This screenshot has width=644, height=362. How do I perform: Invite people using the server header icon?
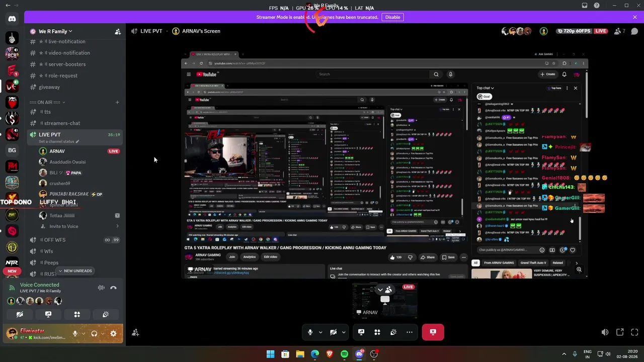pyautogui.click(x=118, y=32)
